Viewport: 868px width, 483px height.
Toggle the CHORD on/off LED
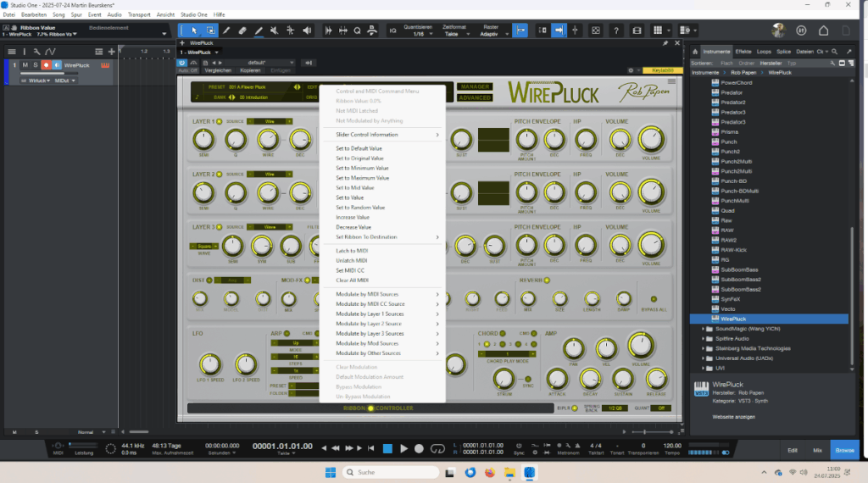(503, 333)
